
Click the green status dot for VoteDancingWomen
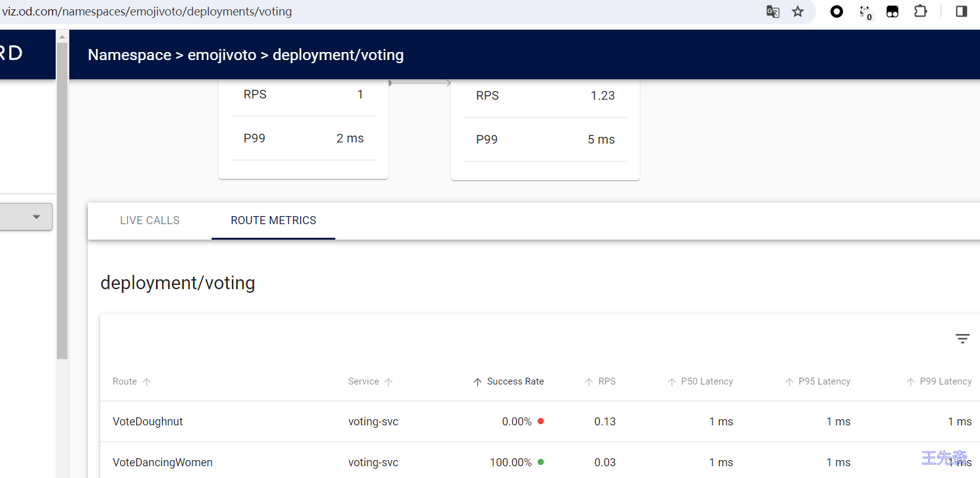[541, 462]
